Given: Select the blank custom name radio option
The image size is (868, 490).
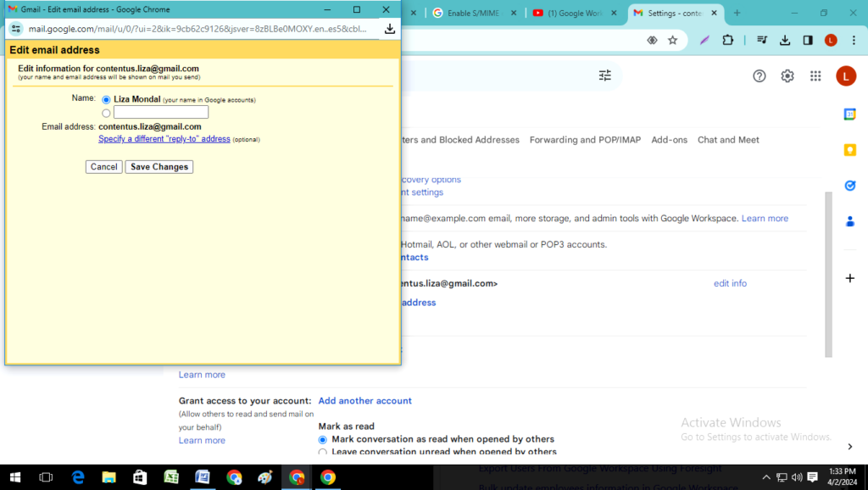Looking at the screenshot, I should 105,112.
